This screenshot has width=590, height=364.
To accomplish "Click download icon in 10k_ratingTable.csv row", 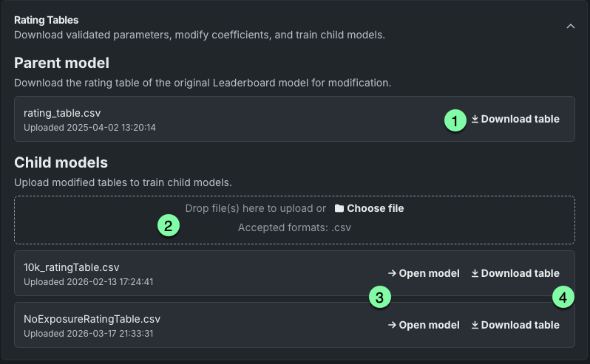I will (475, 273).
